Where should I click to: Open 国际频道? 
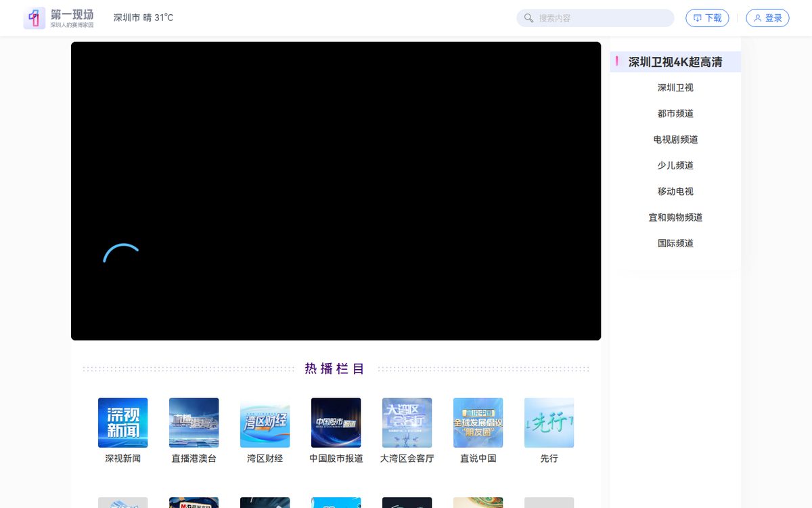click(675, 243)
